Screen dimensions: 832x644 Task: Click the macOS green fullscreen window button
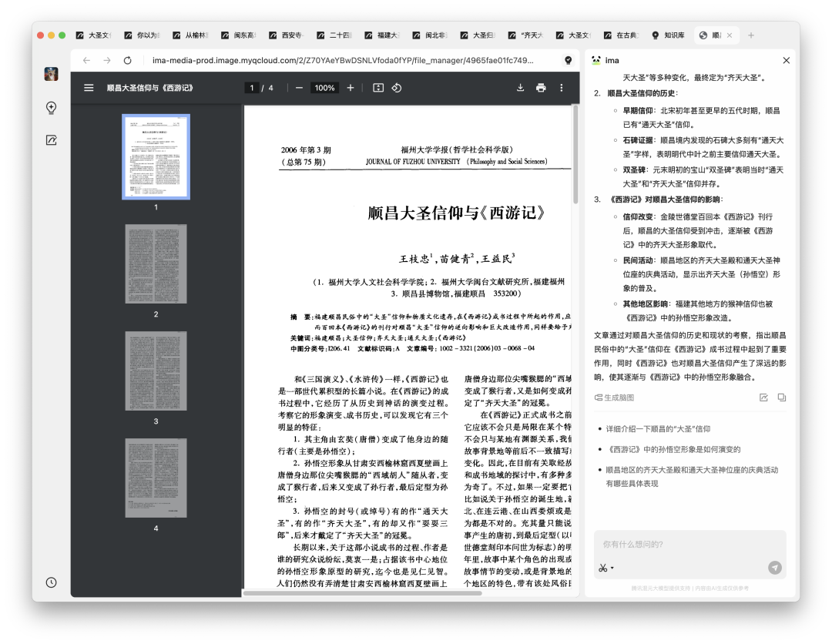coord(62,35)
